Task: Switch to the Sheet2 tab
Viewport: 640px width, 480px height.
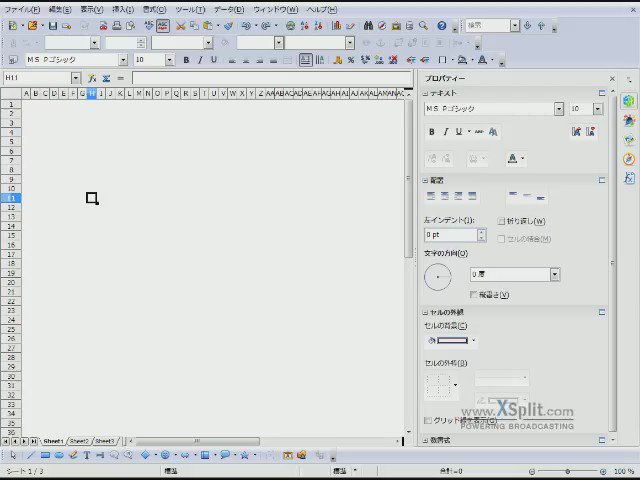Action: (79, 441)
